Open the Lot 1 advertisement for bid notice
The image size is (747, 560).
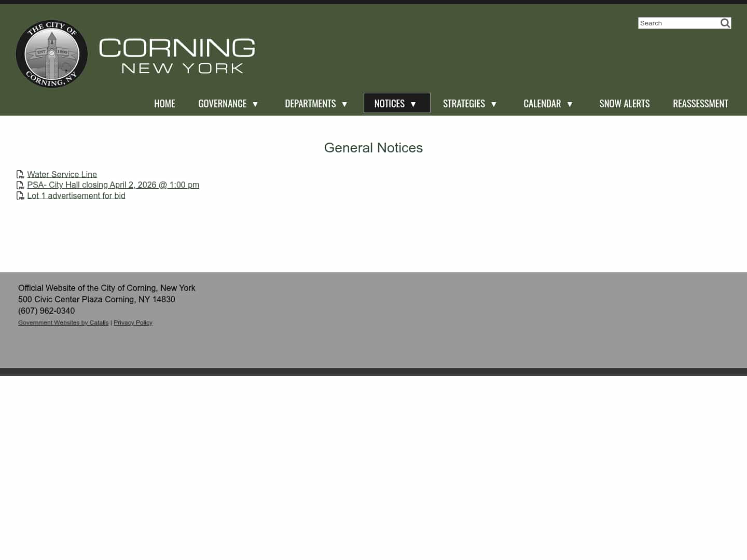76,195
